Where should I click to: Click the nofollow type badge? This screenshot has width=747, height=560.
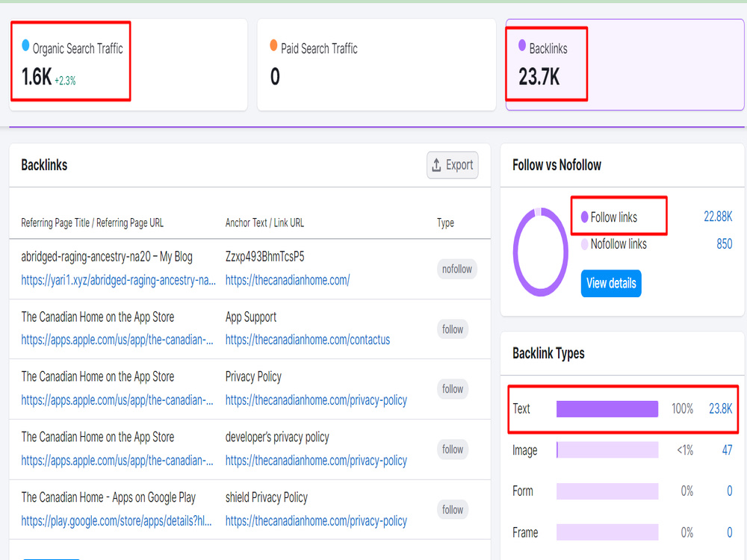[457, 269]
